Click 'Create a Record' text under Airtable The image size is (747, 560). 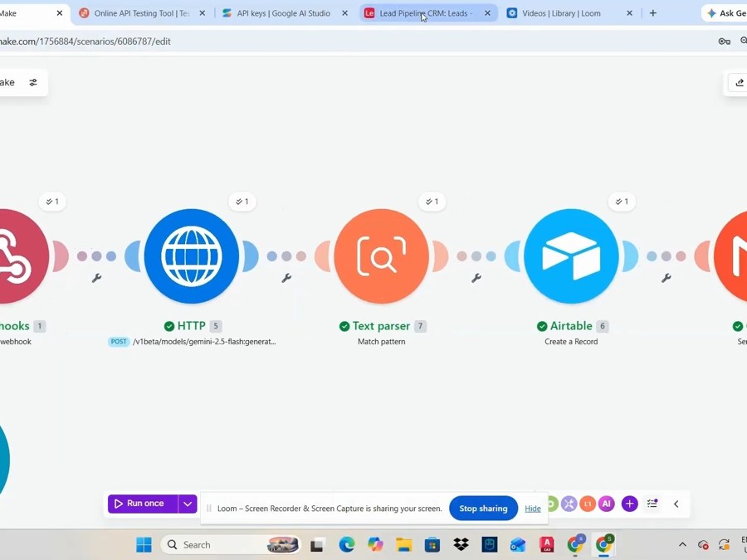[571, 342]
